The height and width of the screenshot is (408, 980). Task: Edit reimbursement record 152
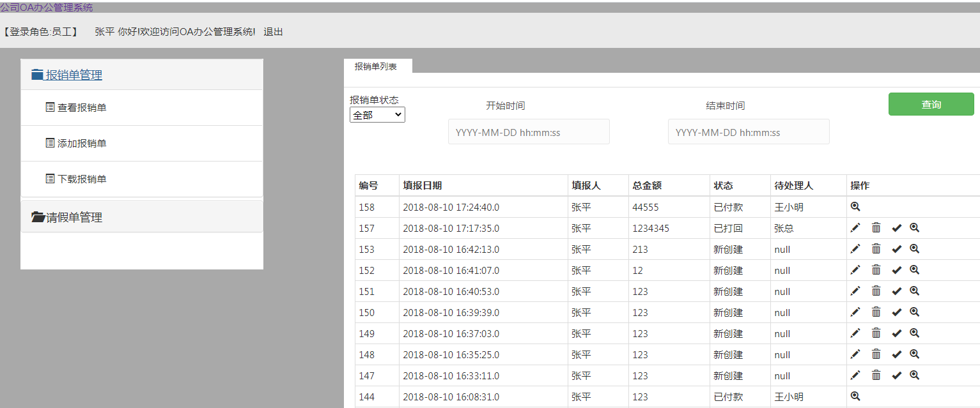point(855,270)
